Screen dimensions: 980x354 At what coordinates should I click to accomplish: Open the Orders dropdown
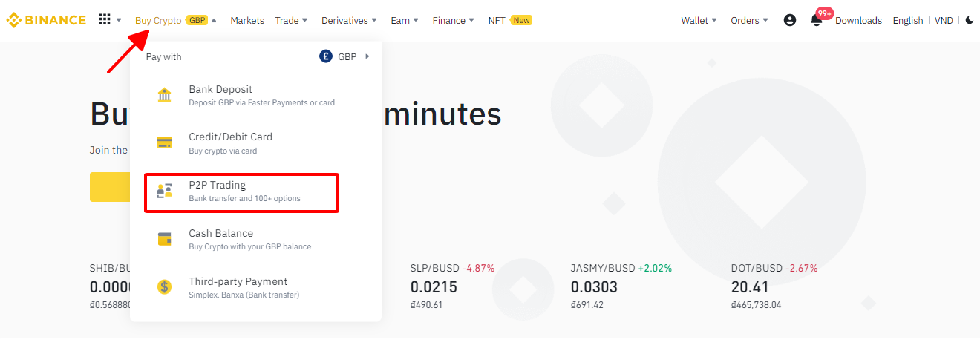point(750,20)
